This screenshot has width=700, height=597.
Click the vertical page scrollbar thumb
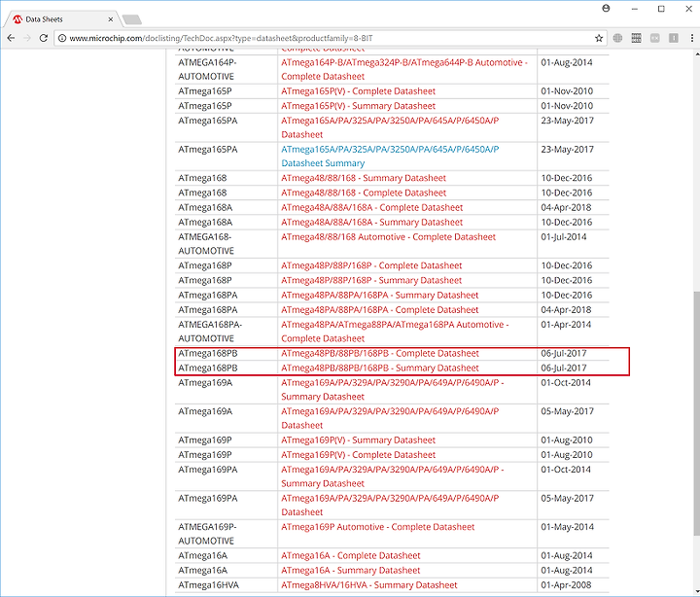[x=697, y=413]
